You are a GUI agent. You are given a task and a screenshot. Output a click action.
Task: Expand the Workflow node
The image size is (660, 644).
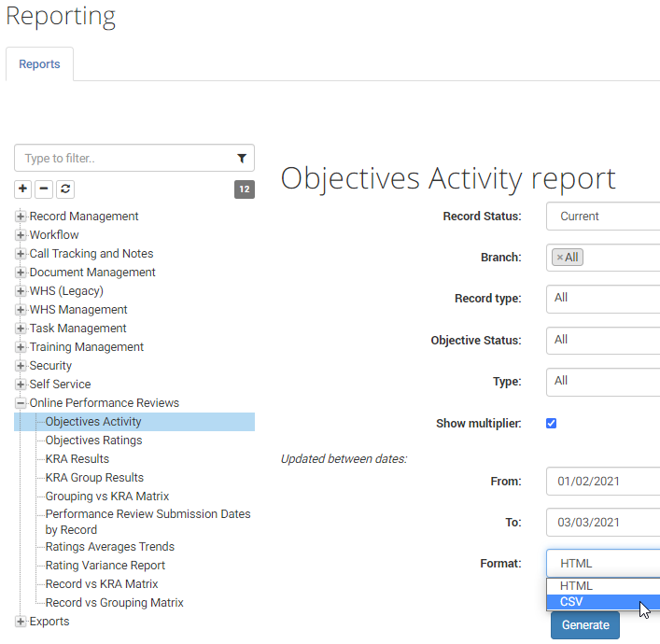pyautogui.click(x=21, y=235)
